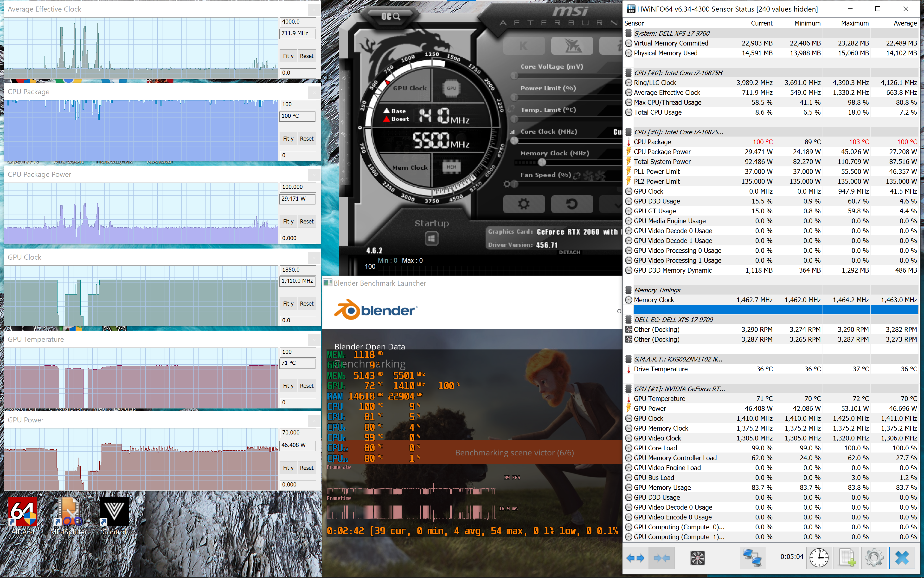Toggle Afterburner Startup Windows icon

tap(431, 239)
